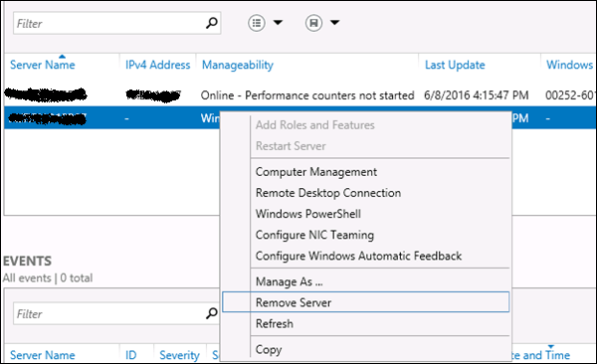Select Remove Server in the context menu
Image resolution: width=597 pixels, height=364 pixels.
click(365, 302)
